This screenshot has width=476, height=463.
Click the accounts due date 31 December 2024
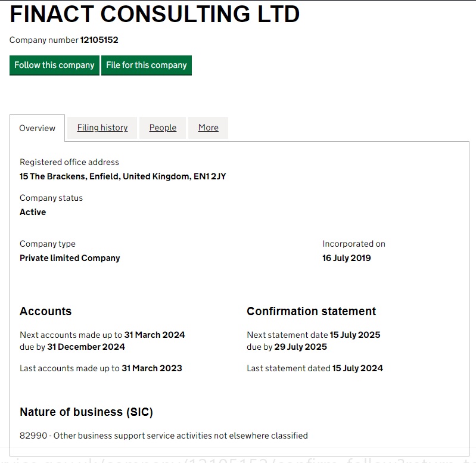(86, 347)
